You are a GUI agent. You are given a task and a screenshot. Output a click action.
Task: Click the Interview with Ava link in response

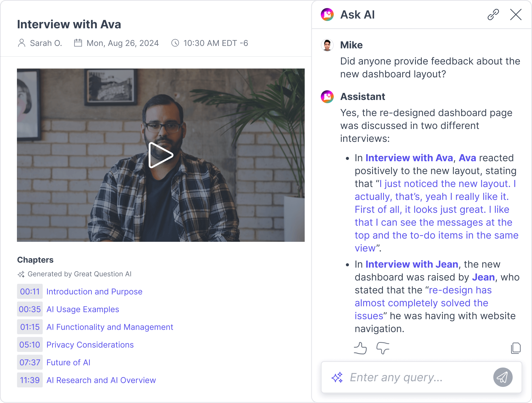point(409,158)
